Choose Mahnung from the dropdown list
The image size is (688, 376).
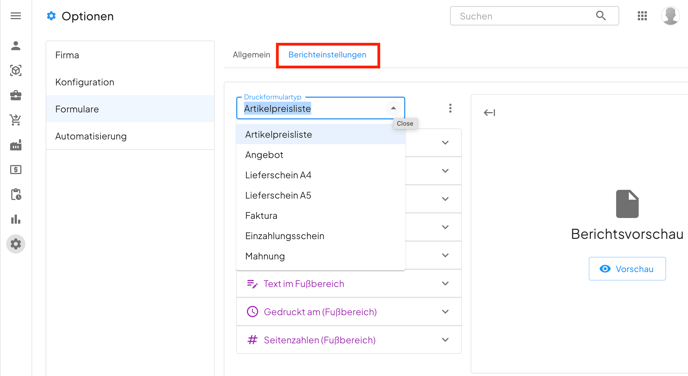321,256
